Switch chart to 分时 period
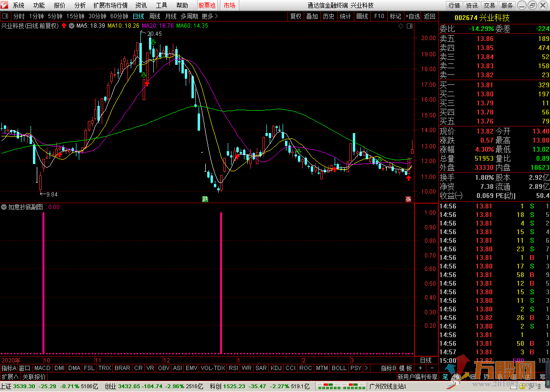This screenshot has height=392, width=550. 19,16
